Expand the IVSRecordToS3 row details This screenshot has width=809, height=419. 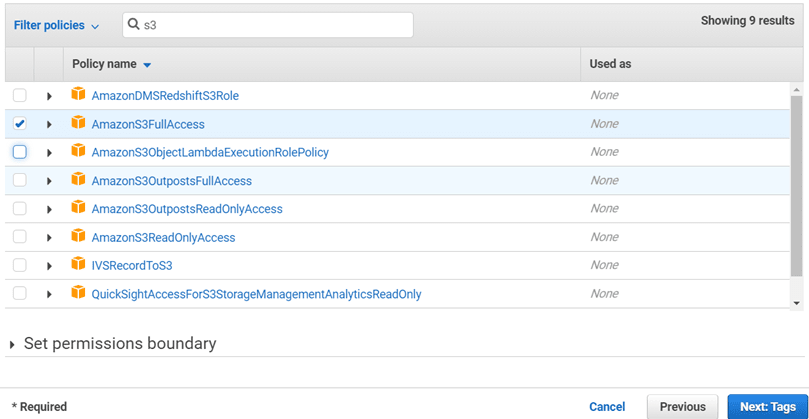tap(50, 266)
